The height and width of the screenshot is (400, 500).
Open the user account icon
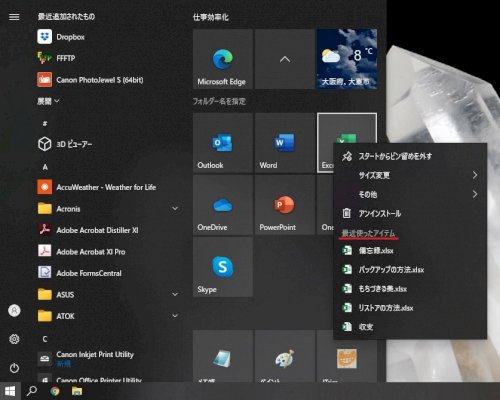point(14,311)
